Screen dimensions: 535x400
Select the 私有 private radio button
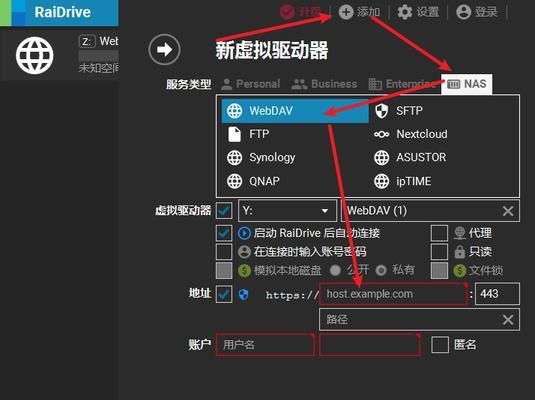381,270
